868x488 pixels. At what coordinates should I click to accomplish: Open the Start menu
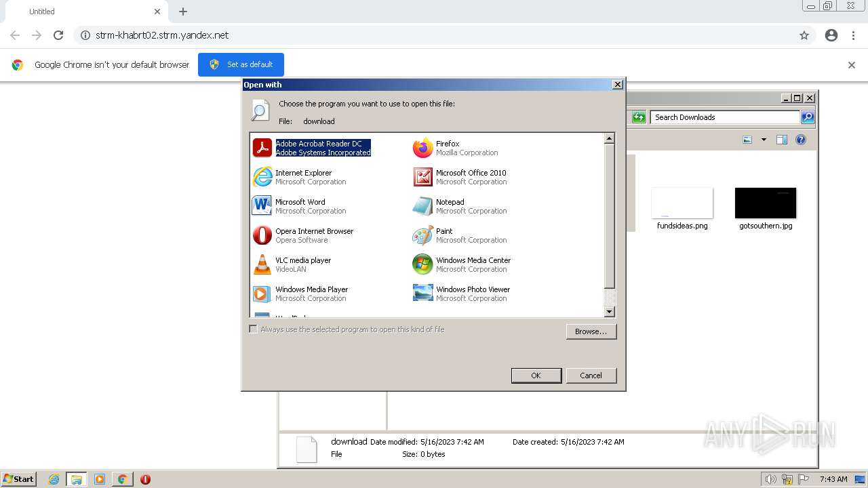(x=18, y=479)
